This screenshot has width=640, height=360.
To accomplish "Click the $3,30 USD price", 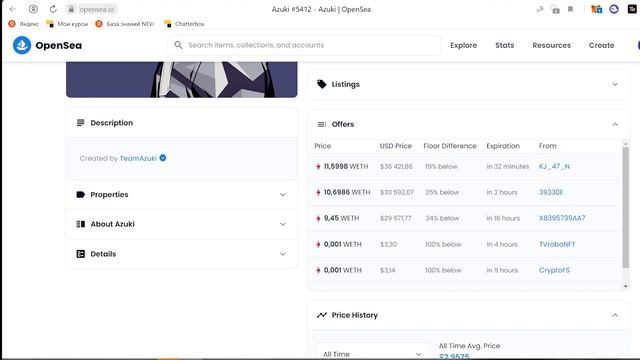I will [x=388, y=244].
